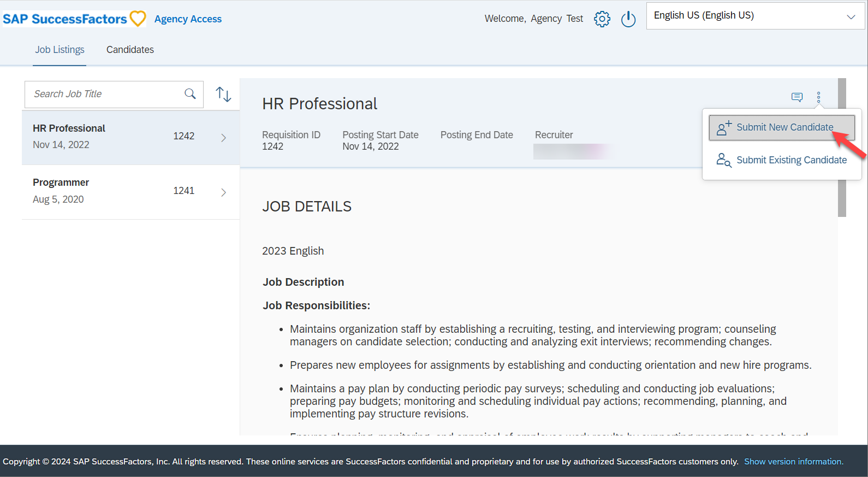Click the Show version information link
Image resolution: width=868 pixels, height=477 pixels.
point(794,462)
